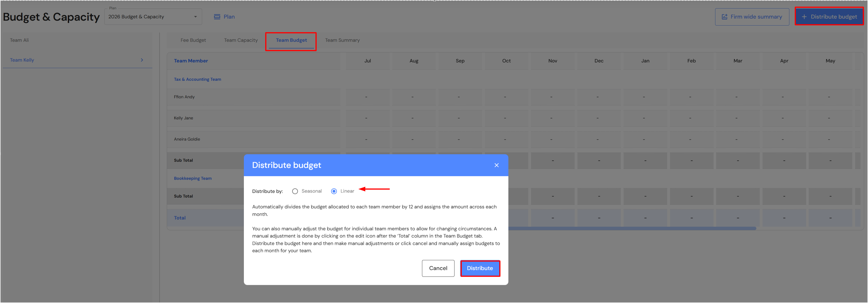Screen dimensions: 868x303
Task: Close the Distribute budget dialog with X
Action: tap(496, 165)
